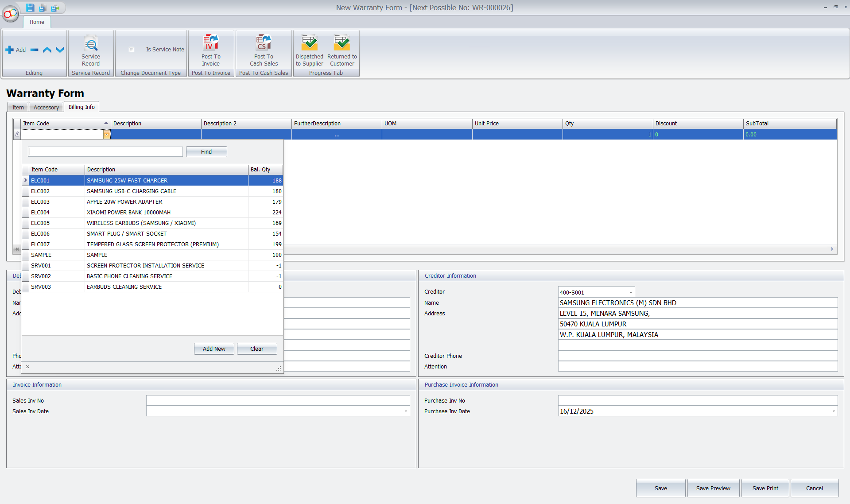Move row down with down arrow

tap(60, 50)
